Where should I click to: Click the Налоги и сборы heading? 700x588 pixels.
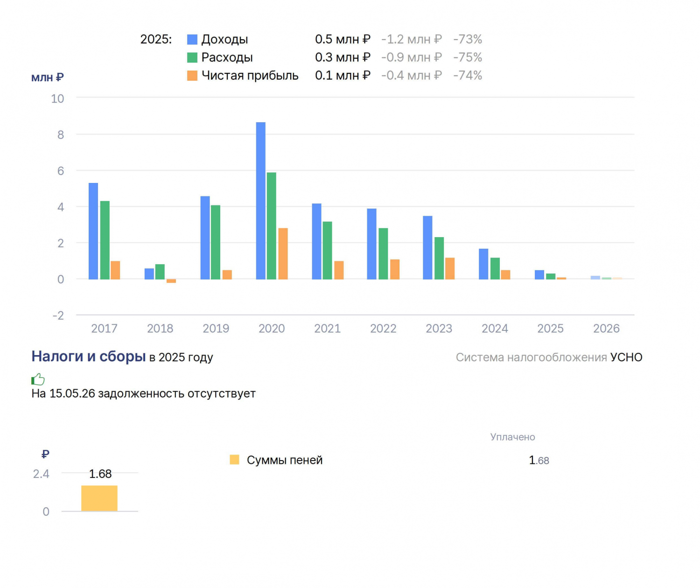[89, 357]
